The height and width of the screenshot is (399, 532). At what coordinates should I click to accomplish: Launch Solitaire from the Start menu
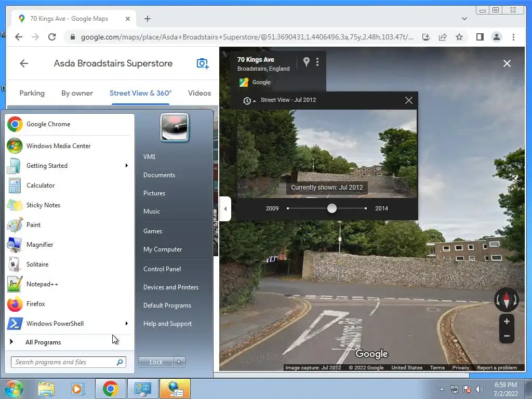coord(70,264)
